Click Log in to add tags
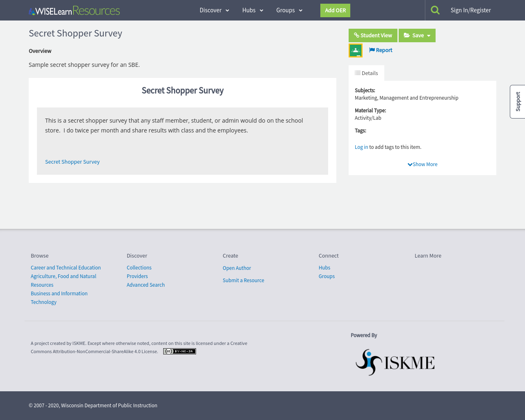 tap(361, 146)
